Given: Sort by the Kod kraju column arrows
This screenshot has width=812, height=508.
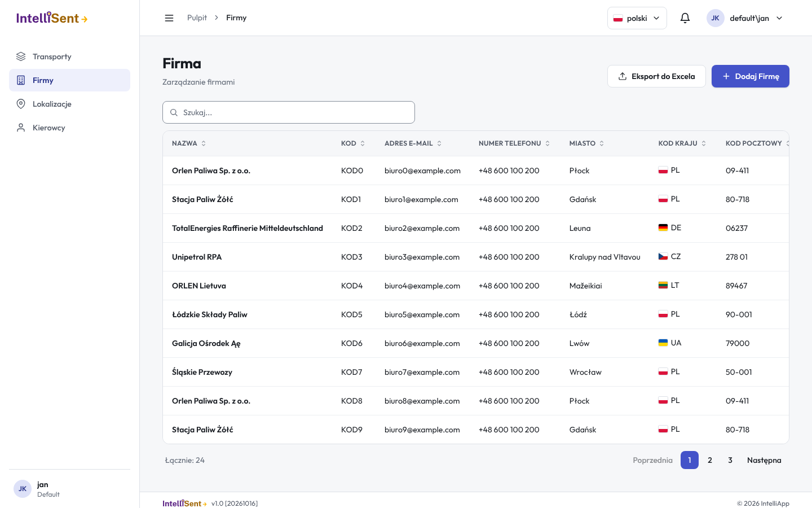Looking at the screenshot, I should pyautogui.click(x=704, y=143).
